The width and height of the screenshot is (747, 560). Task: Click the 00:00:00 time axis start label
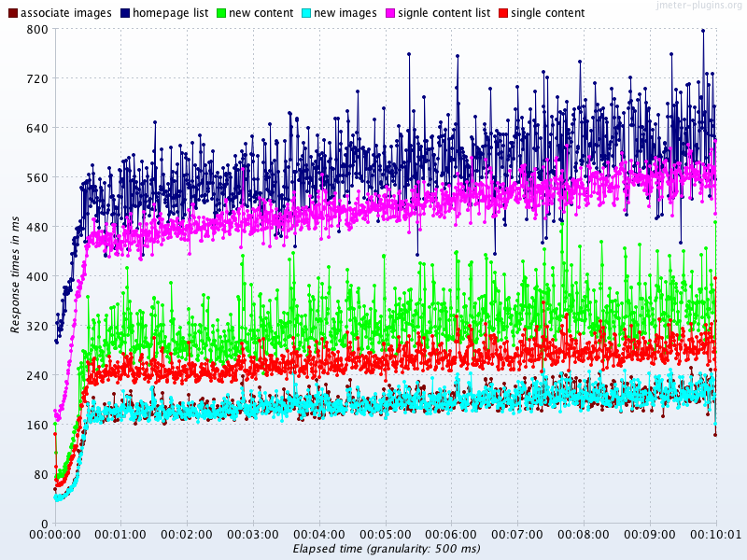[x=55, y=535]
